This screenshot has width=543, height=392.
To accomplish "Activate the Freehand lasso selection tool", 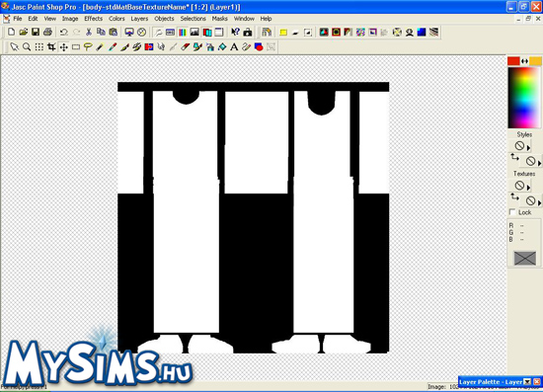I will [x=88, y=46].
